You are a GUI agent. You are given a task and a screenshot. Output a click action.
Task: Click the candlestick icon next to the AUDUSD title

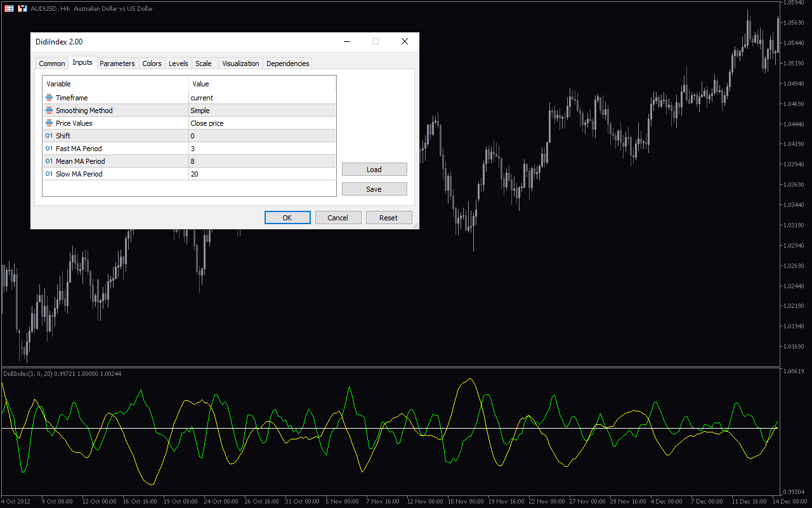pyautogui.click(x=22, y=8)
